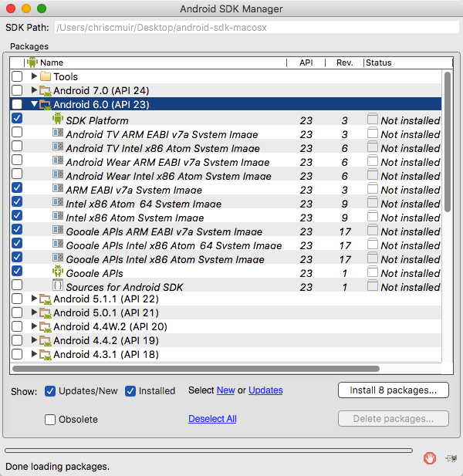Click the Tools folder icon
The width and height of the screenshot is (463, 476).
pyautogui.click(x=46, y=76)
